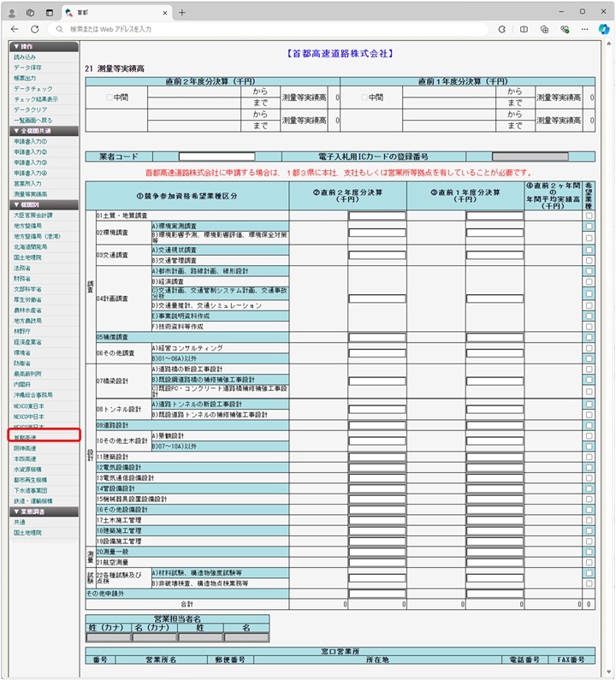Open the Workspaces icon in title bar

pyautogui.click(x=30, y=13)
